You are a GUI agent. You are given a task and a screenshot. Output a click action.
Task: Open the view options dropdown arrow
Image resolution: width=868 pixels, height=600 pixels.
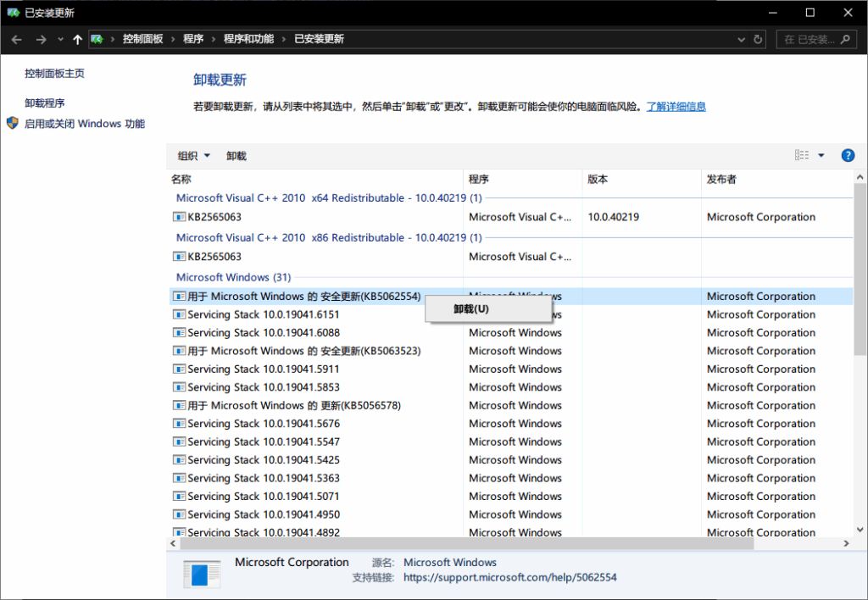point(821,156)
